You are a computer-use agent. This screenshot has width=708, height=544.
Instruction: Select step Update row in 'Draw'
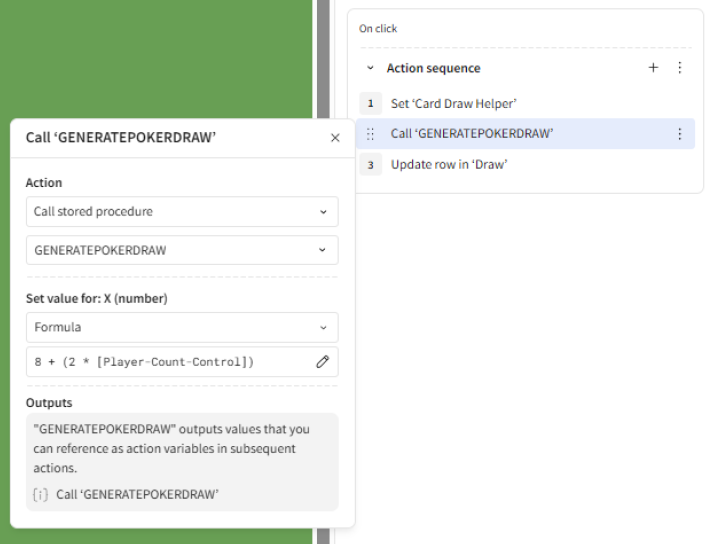coord(448,164)
